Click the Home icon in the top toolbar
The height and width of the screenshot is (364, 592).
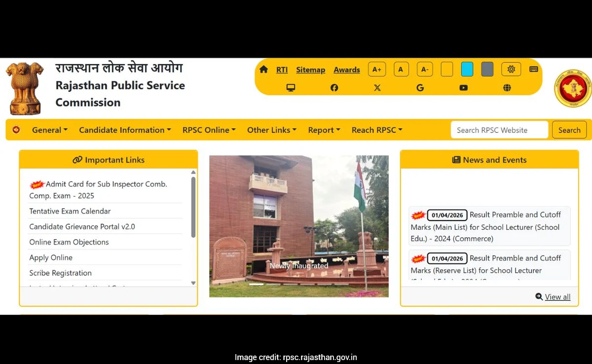264,70
